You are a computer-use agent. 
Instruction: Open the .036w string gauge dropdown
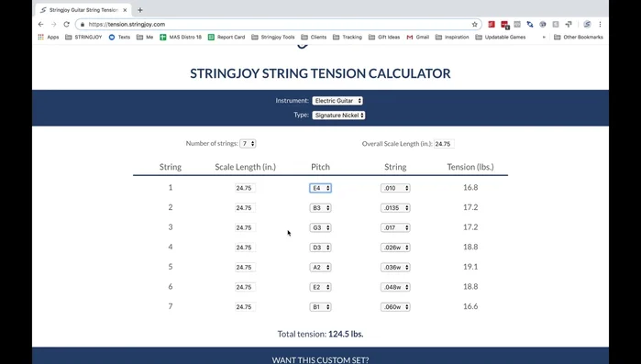point(395,267)
